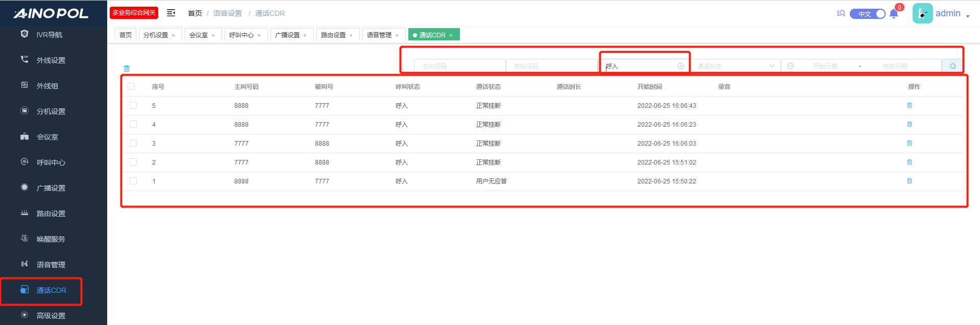Viewport: 980px width, 325px height.
Task: Toggle the 中文 language switch
Action: [867, 14]
